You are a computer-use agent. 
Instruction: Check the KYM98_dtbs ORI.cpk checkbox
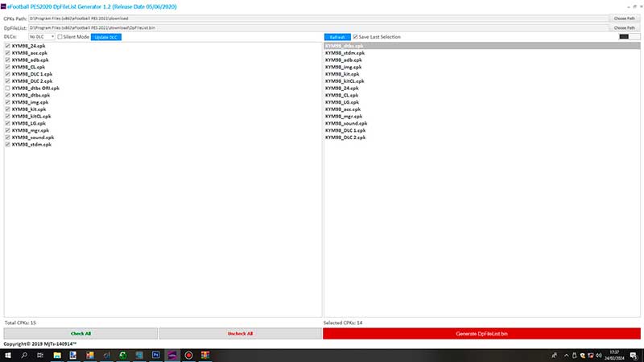coord(8,88)
